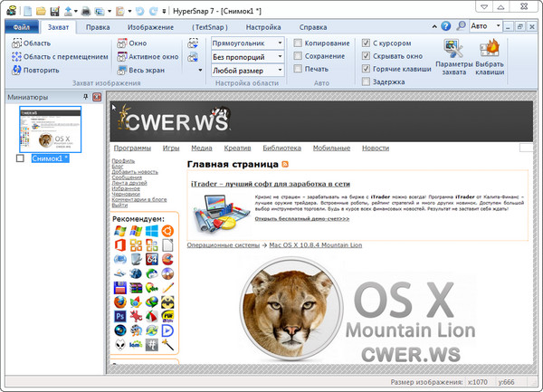Click the y:666 value in the status bar
The width and height of the screenshot is (543, 392).
click(506, 382)
